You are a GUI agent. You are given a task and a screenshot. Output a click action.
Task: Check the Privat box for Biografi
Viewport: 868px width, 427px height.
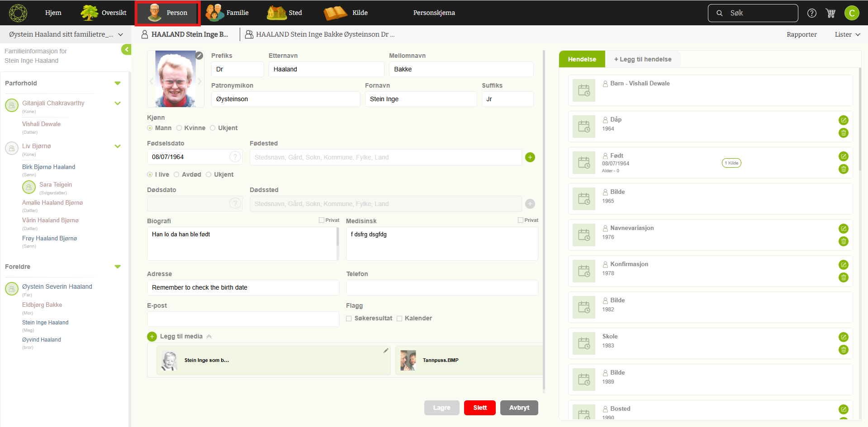[x=322, y=221]
